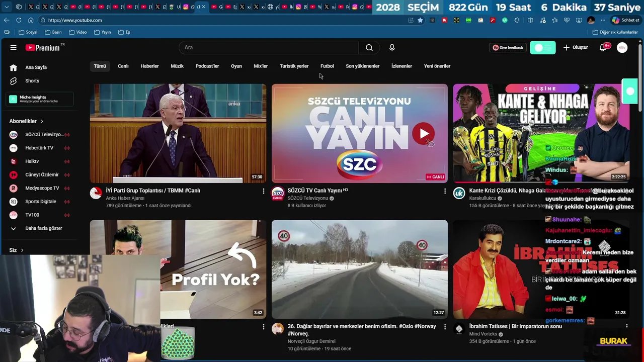
Task: Toggle the green extension switch near Oluştur
Action: [543, 48]
